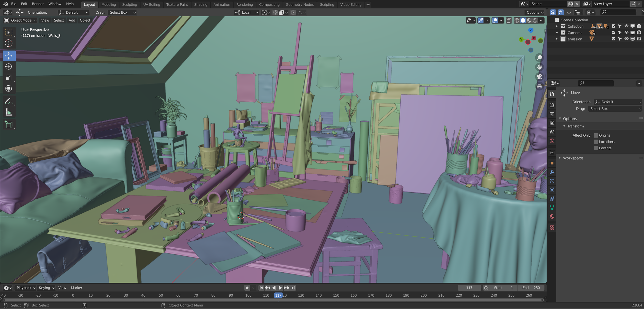
Task: Activate the Annotate pencil tool
Action: click(9, 101)
